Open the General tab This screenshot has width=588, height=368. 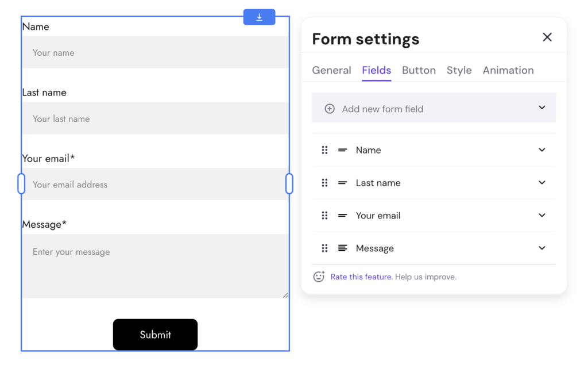click(331, 70)
